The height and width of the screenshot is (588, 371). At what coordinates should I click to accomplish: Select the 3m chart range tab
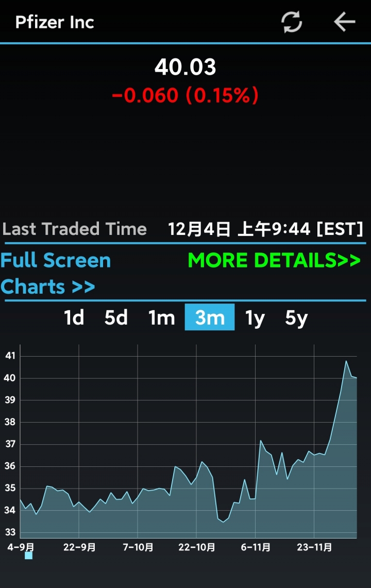click(210, 317)
